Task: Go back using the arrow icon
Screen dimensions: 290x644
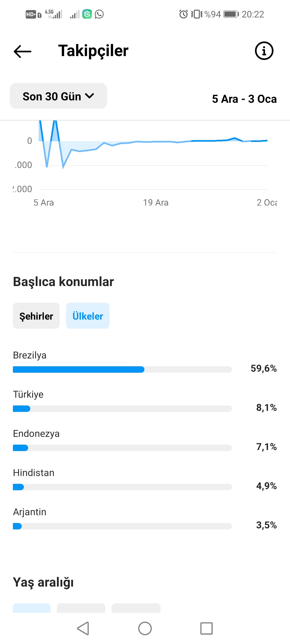Action: coord(23,51)
